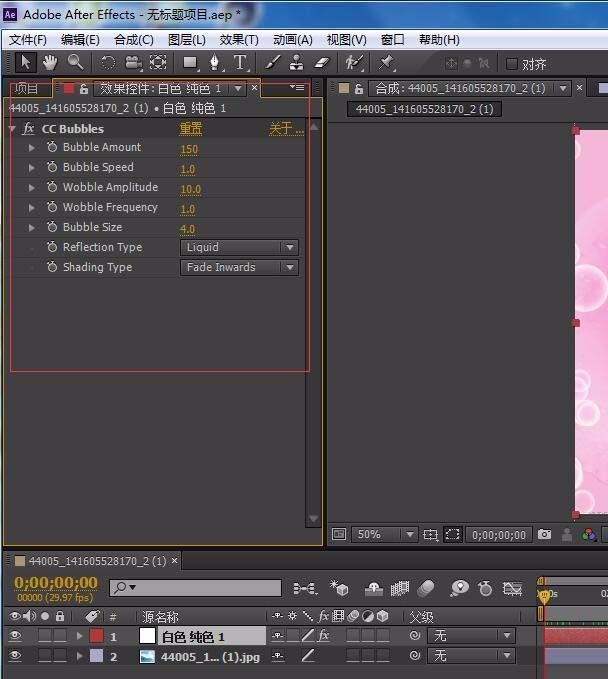Toggle visibility of the jpg layer
This screenshot has height=679, width=608.
tap(15, 657)
